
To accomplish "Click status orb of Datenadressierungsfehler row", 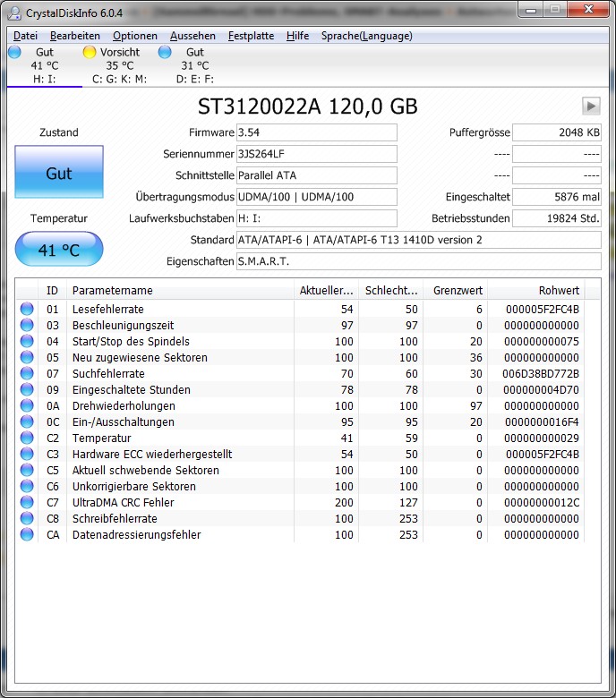I will 27,534.
